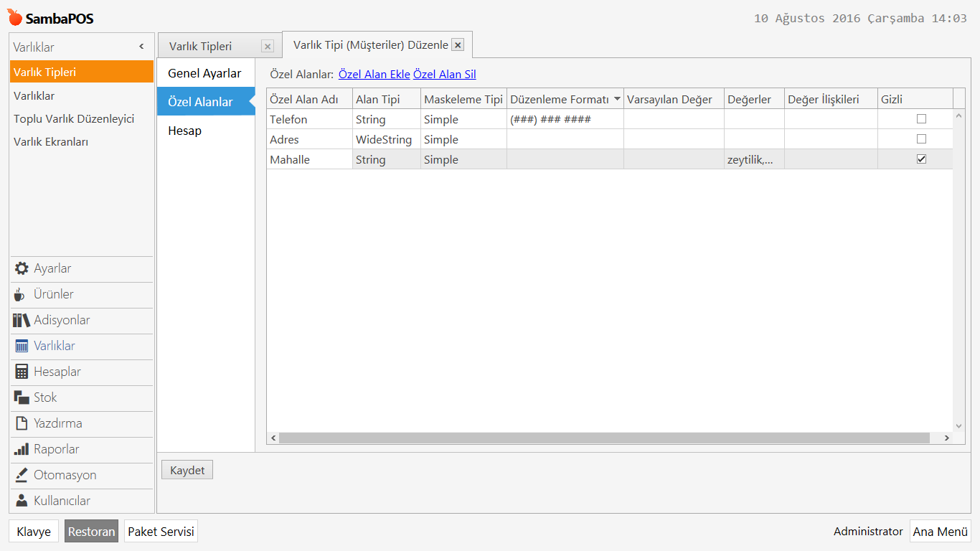Click the Varlıklar module icon

point(22,346)
